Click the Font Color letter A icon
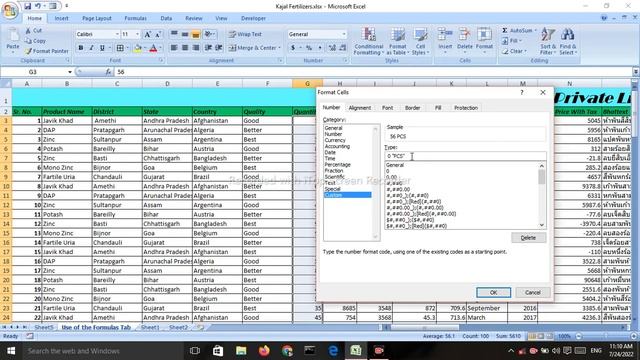The height and width of the screenshot is (360, 640). (x=153, y=48)
